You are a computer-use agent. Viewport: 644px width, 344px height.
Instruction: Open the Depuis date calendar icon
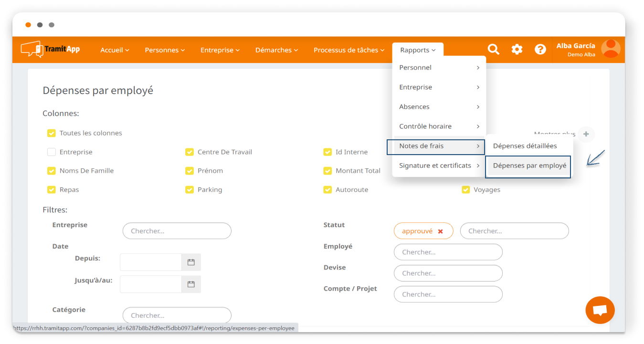(x=191, y=262)
